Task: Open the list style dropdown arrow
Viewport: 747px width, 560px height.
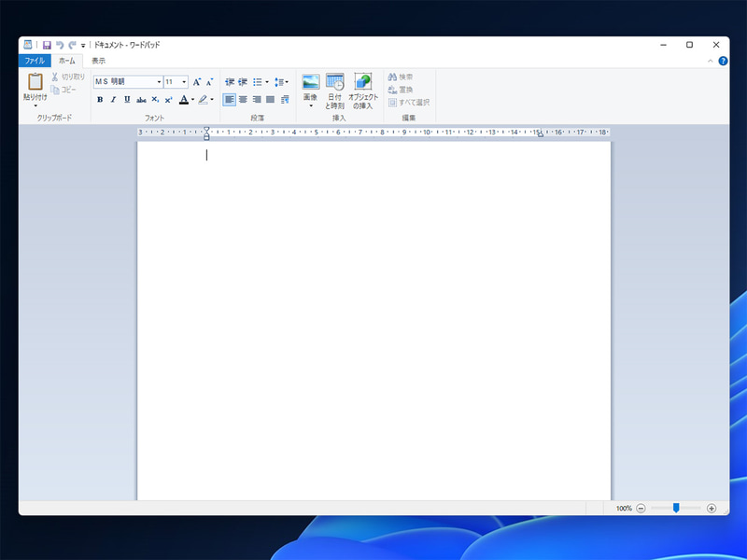Action: tap(267, 82)
